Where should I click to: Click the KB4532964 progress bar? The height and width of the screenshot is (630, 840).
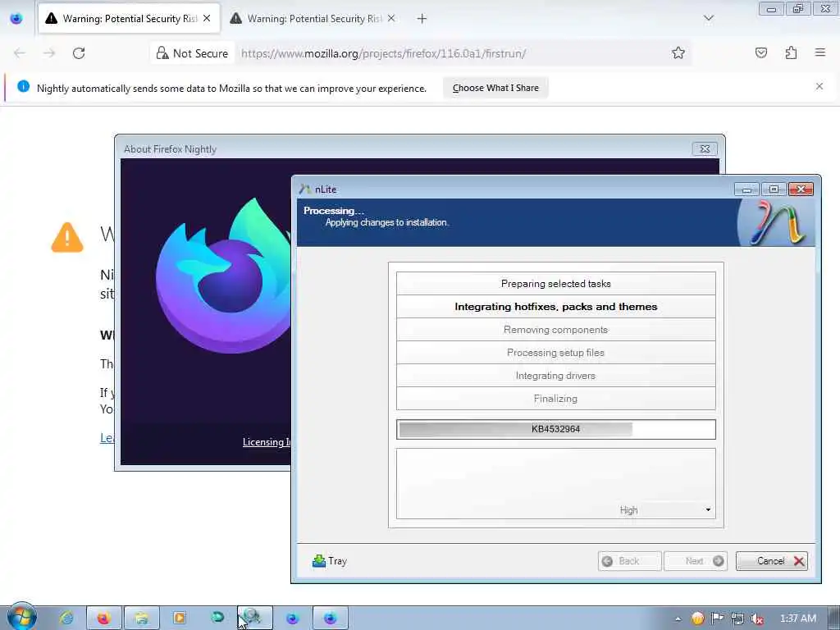[555, 429]
